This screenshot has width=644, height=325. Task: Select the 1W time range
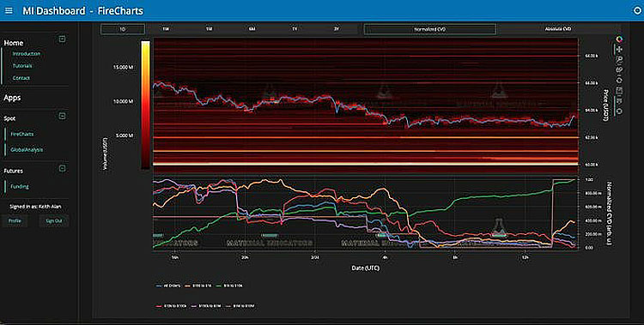coord(166,29)
